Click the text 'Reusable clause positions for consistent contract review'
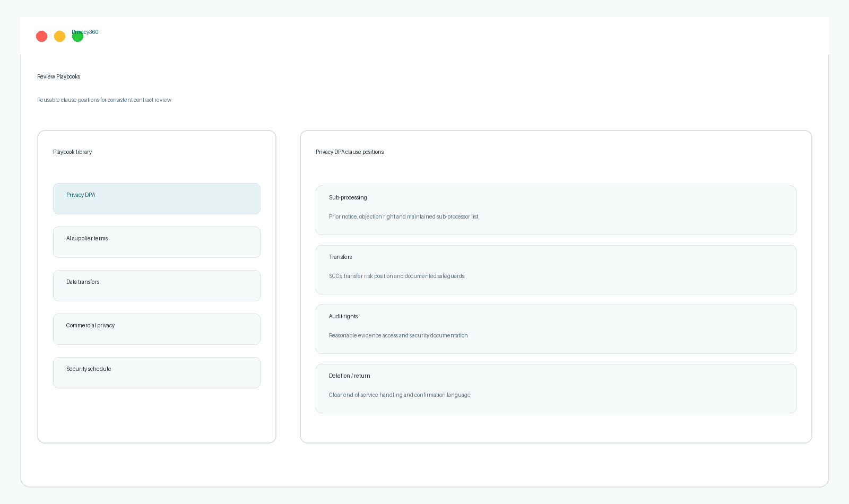849x504 pixels. (104, 100)
